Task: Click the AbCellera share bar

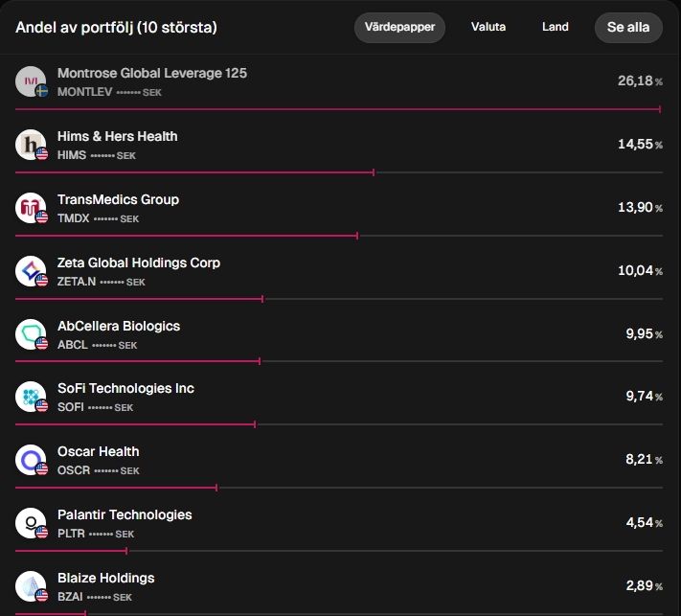Action: [339, 361]
